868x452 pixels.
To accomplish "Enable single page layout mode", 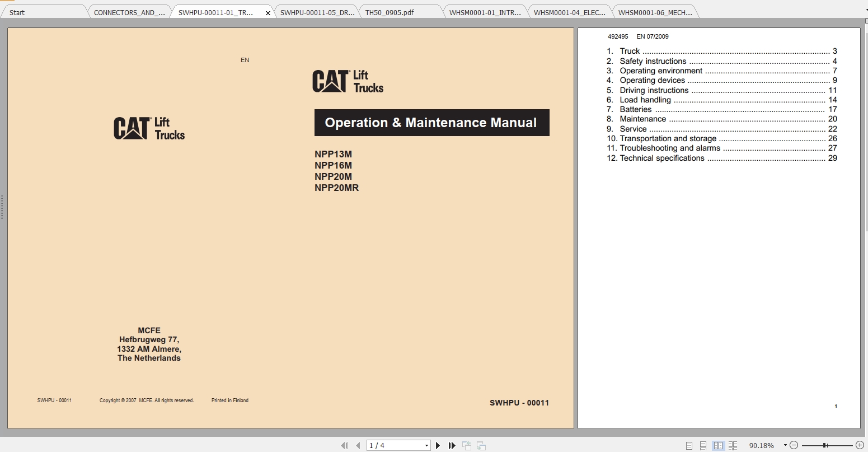I will (x=688, y=445).
